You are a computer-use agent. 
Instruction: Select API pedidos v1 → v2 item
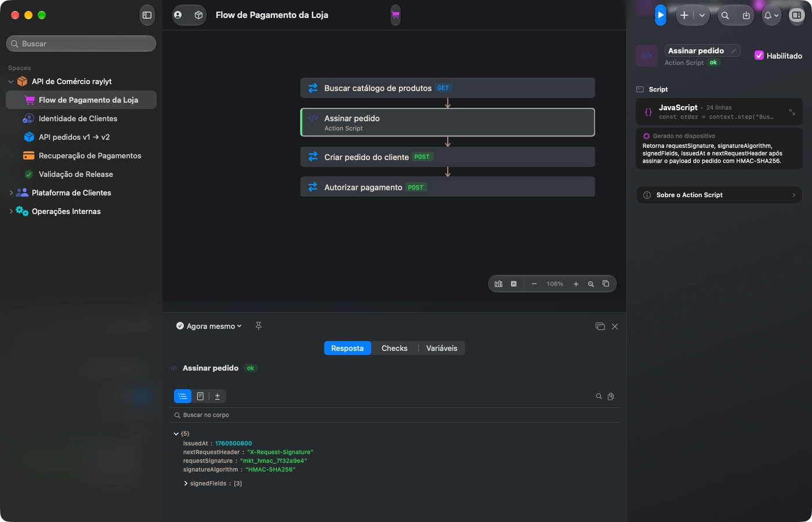(81, 137)
